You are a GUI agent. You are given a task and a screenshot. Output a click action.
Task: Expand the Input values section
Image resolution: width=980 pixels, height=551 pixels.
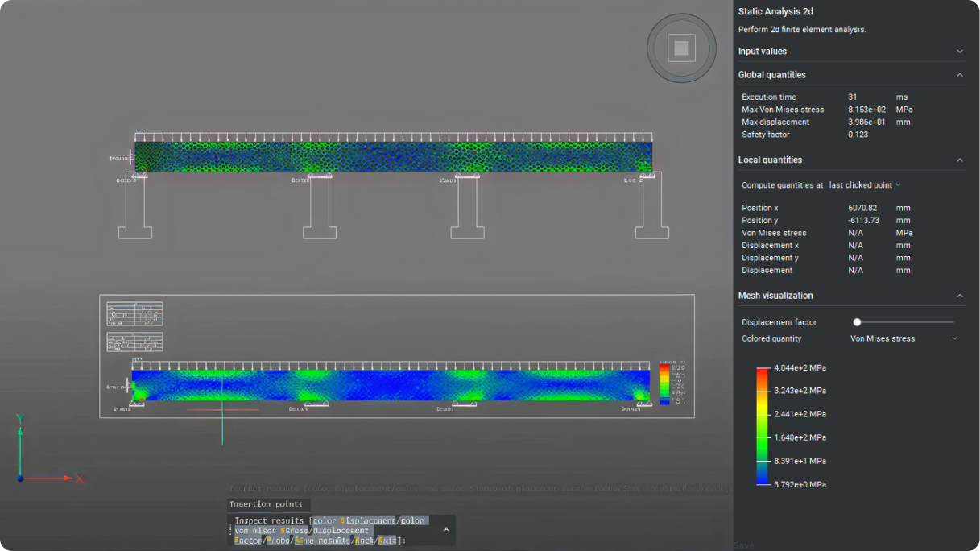pos(960,51)
